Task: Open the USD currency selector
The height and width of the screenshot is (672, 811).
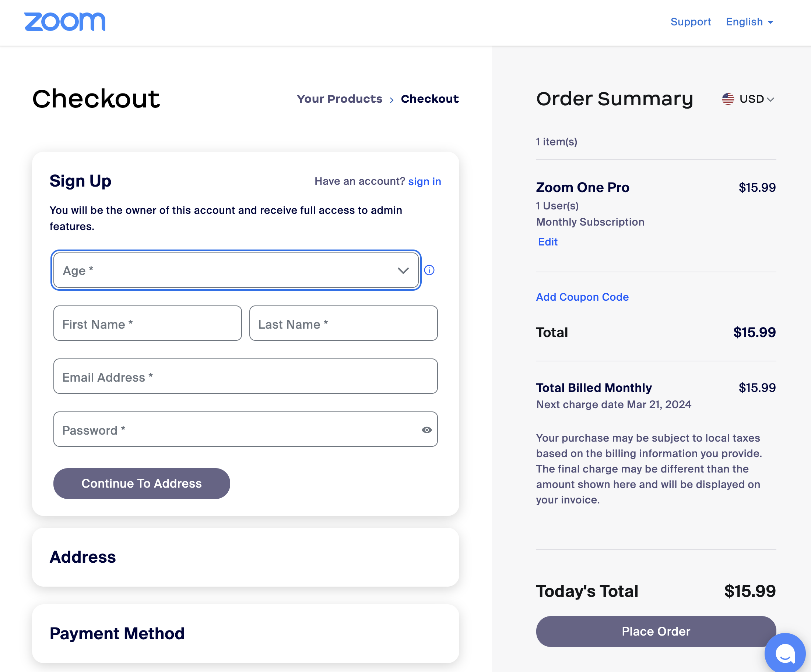Action: point(756,99)
